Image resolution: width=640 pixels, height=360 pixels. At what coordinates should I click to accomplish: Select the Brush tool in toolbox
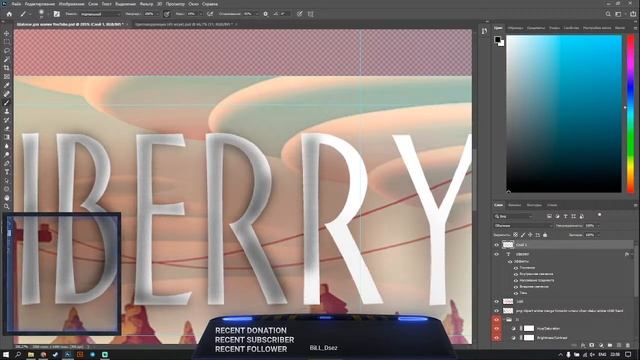(7, 102)
